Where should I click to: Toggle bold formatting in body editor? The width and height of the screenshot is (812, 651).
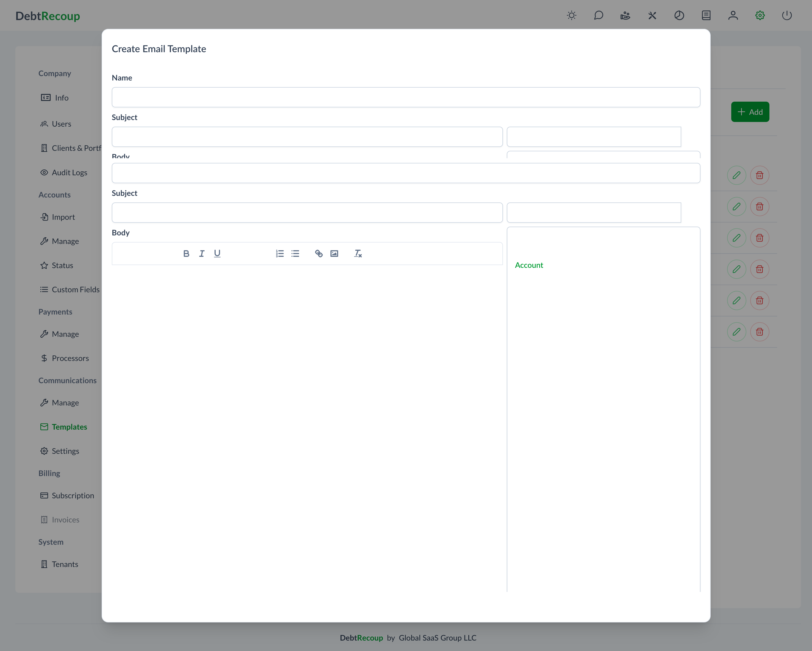click(186, 254)
